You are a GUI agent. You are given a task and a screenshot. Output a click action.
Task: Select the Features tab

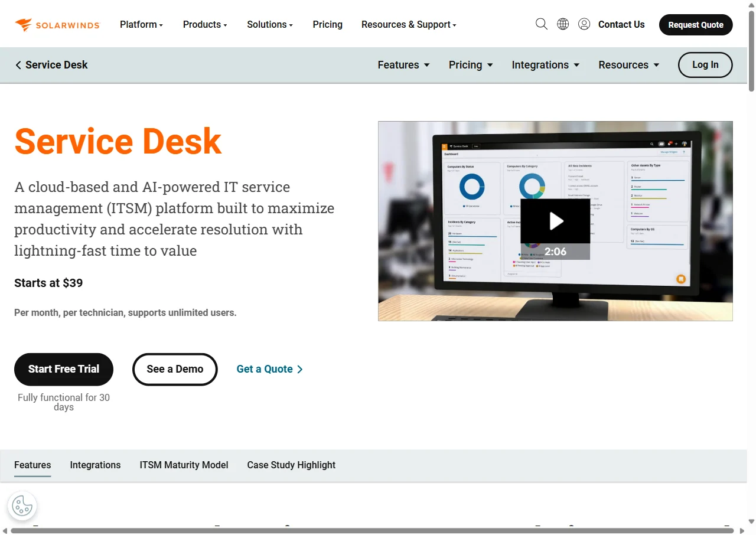(32, 465)
